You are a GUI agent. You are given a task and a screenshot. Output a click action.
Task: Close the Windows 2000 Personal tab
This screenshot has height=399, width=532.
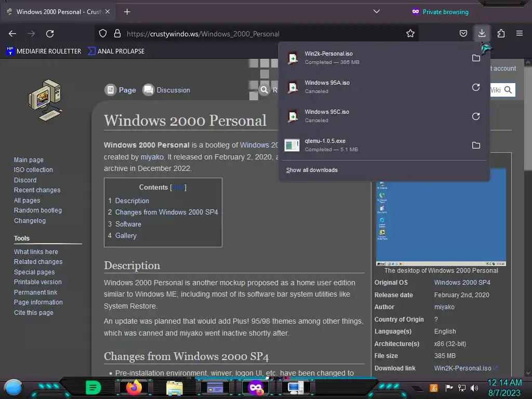108,11
